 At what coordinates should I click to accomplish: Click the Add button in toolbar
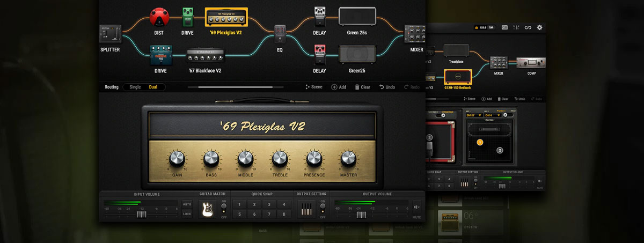[x=339, y=87]
